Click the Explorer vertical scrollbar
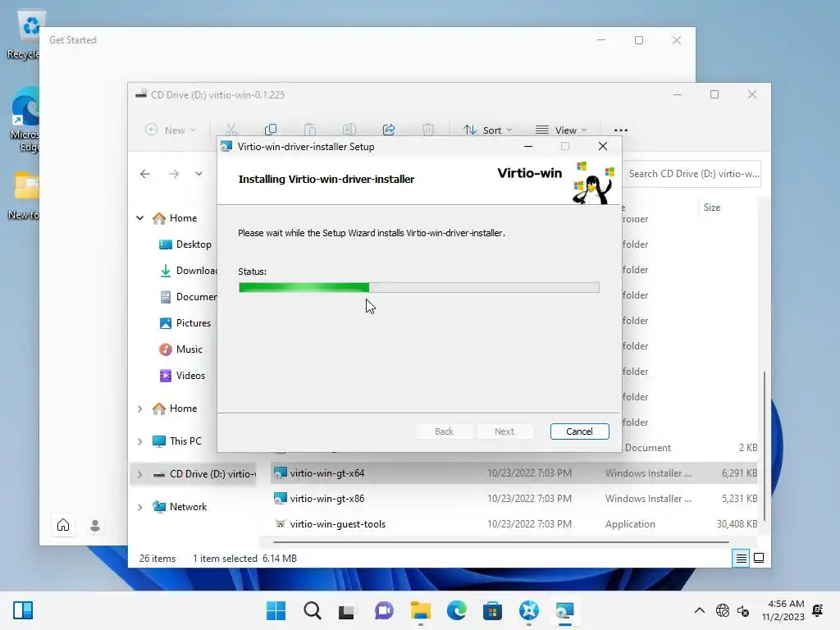This screenshot has height=630, width=840. [x=765, y=445]
